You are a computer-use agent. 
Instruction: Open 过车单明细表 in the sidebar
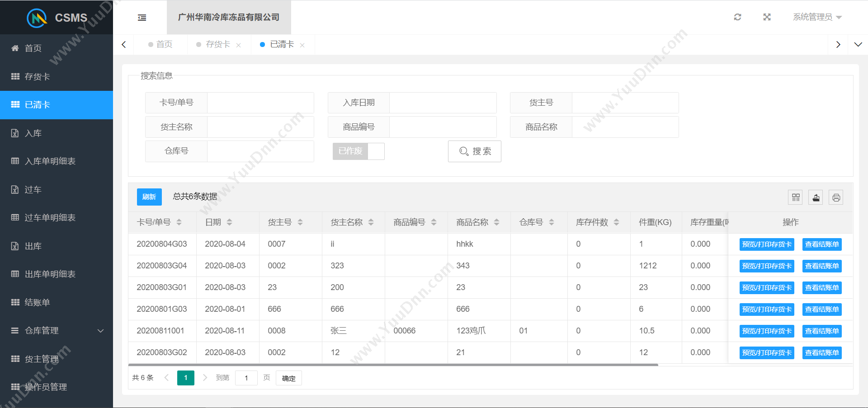click(x=57, y=218)
